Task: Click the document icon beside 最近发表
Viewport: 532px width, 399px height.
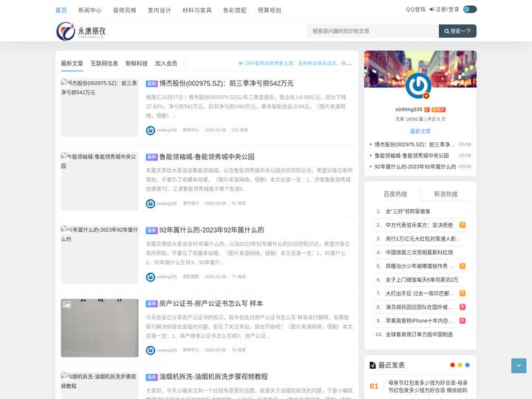Action: point(372,365)
